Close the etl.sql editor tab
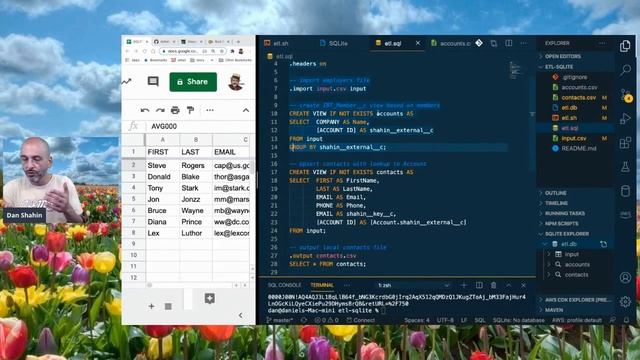The width and height of the screenshot is (640, 360). pos(418,43)
